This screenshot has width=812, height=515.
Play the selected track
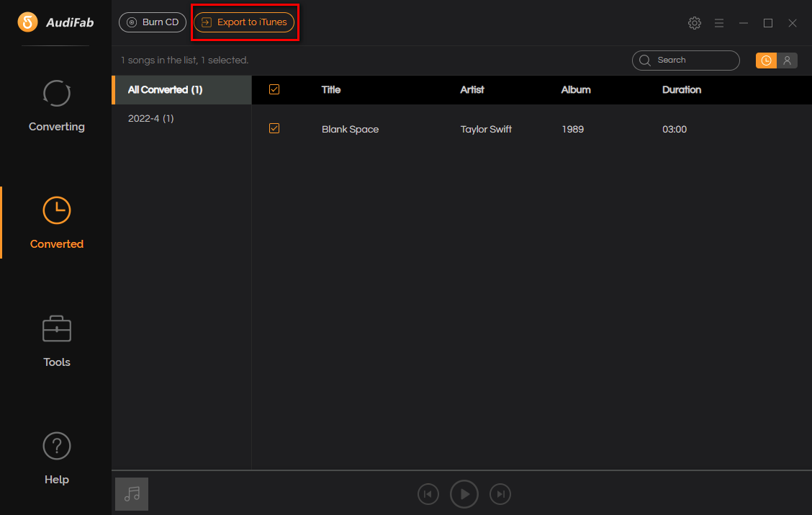click(x=464, y=494)
